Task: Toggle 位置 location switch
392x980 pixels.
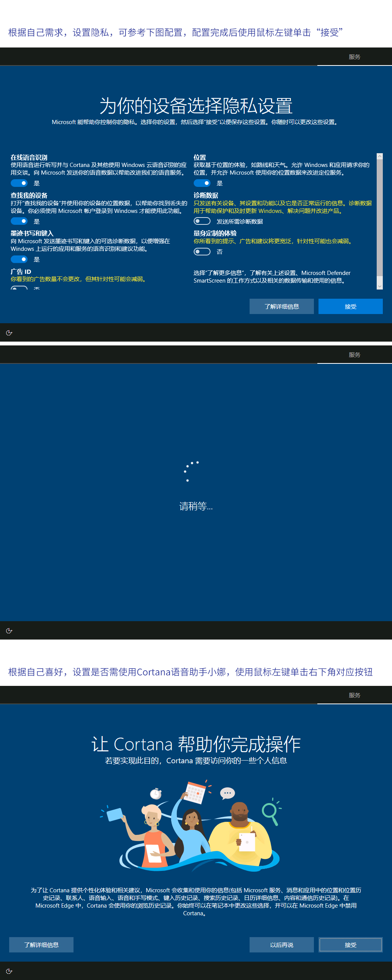Action: click(202, 183)
